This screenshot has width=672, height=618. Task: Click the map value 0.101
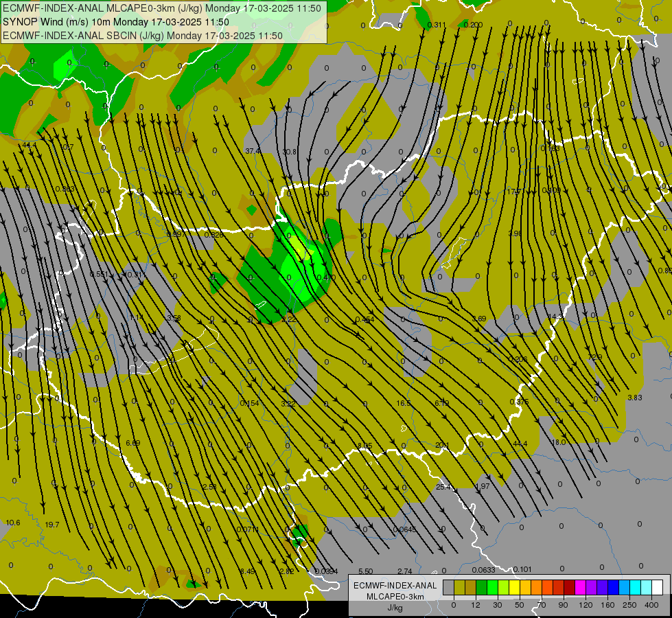(x=522, y=569)
